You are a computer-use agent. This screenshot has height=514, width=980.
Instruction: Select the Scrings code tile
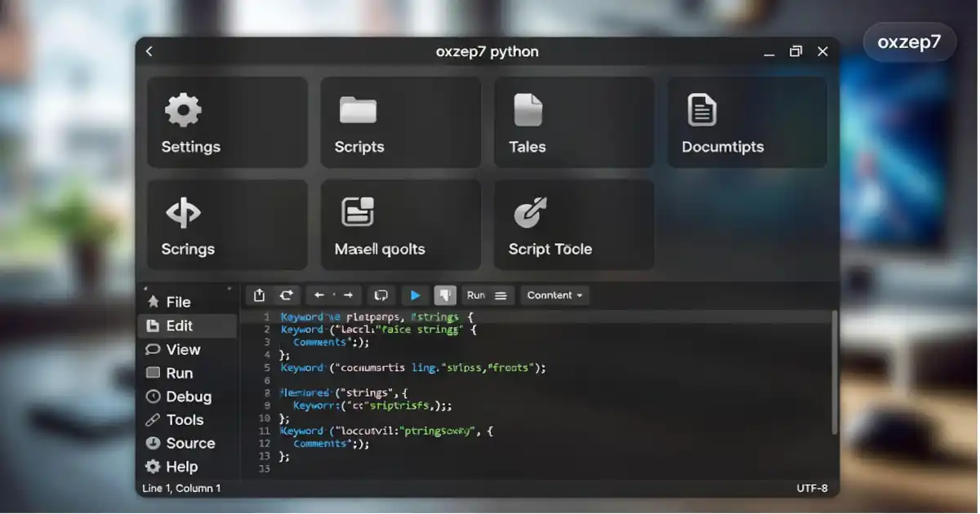(227, 224)
